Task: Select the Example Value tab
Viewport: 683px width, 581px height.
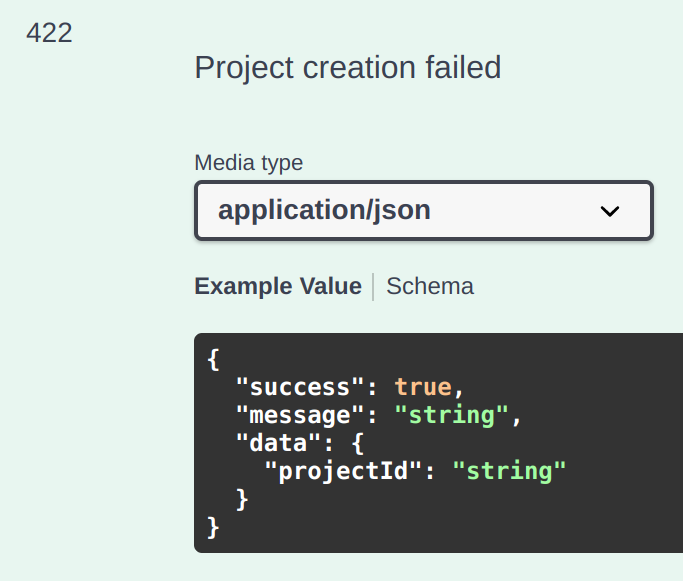Action: pos(278,286)
